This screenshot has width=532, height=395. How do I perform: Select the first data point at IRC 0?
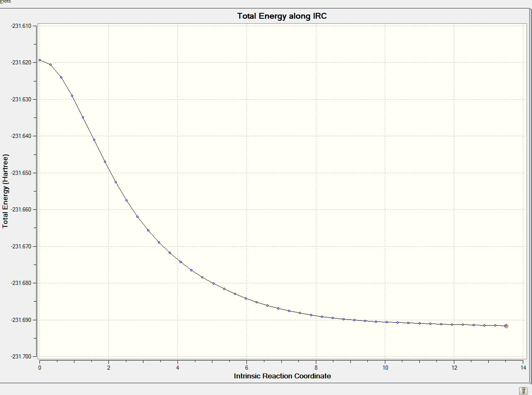coord(40,60)
